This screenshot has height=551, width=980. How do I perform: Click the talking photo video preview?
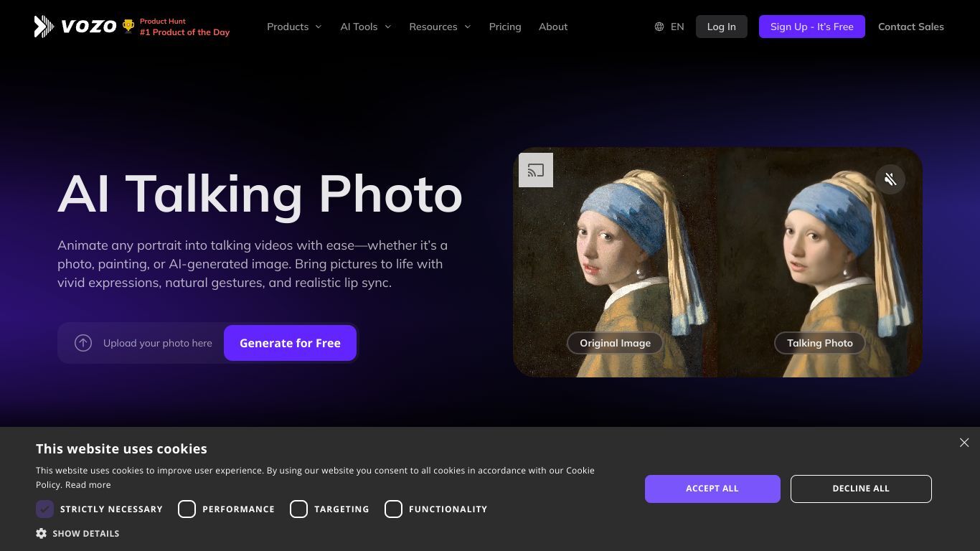coord(820,263)
